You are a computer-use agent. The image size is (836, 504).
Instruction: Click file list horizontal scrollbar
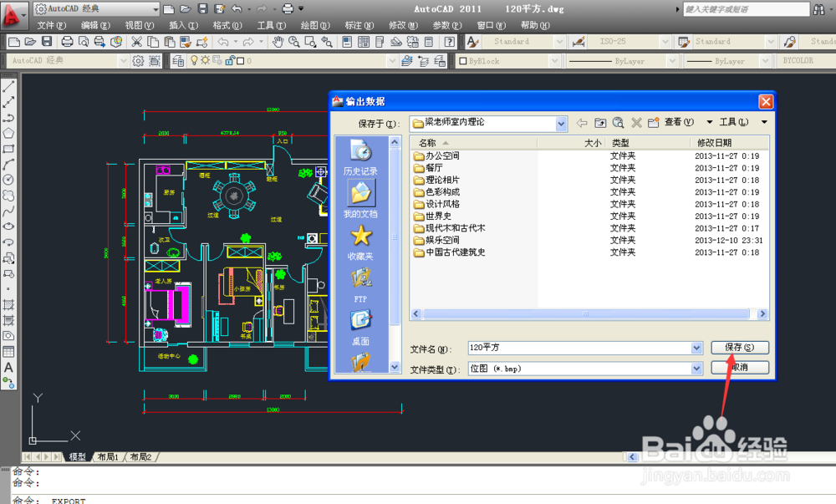coord(587,313)
